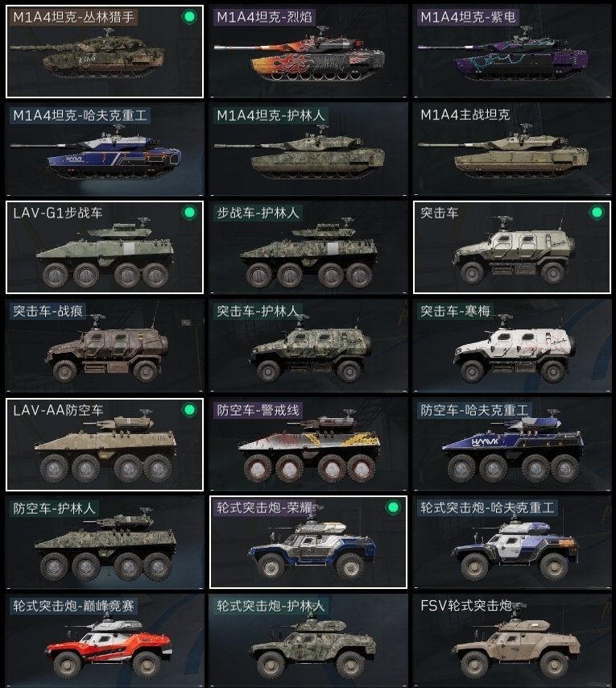Image resolution: width=616 pixels, height=688 pixels.
Task: Pick the 突击车-寒梅 white vehicle skin
Action: click(512, 346)
